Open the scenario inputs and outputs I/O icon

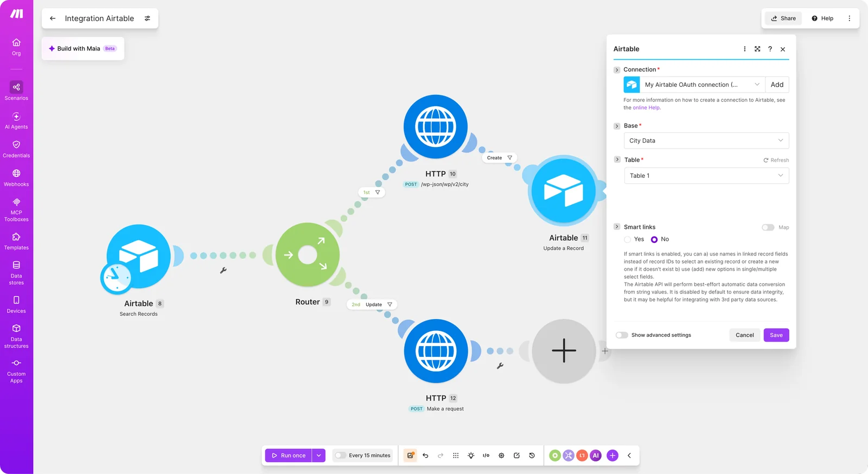coord(486,456)
